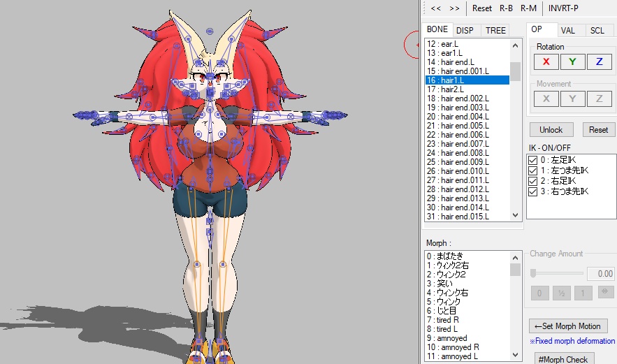This screenshot has width=617, height=364.
Task: Select bone 13 : ear1.L
Action: coord(467,52)
